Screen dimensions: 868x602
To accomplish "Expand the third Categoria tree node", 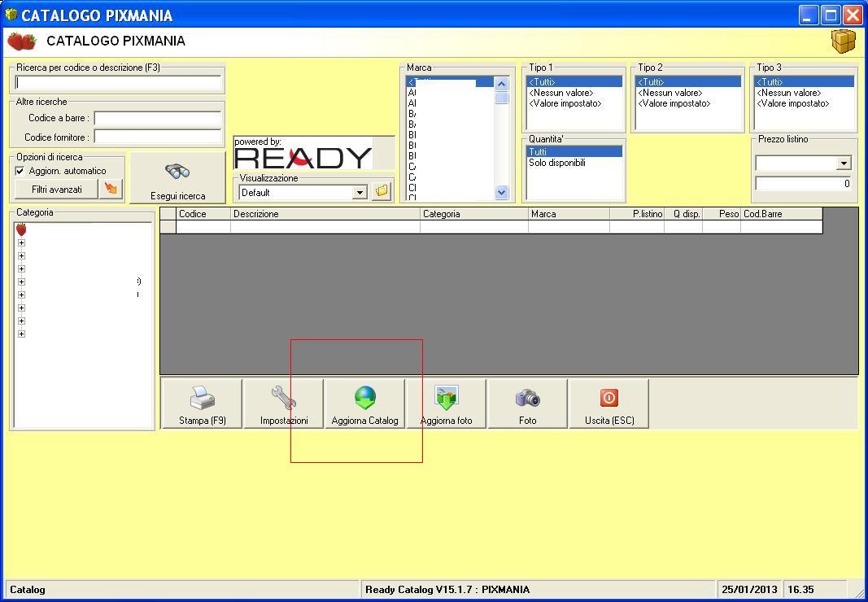I will (x=22, y=268).
